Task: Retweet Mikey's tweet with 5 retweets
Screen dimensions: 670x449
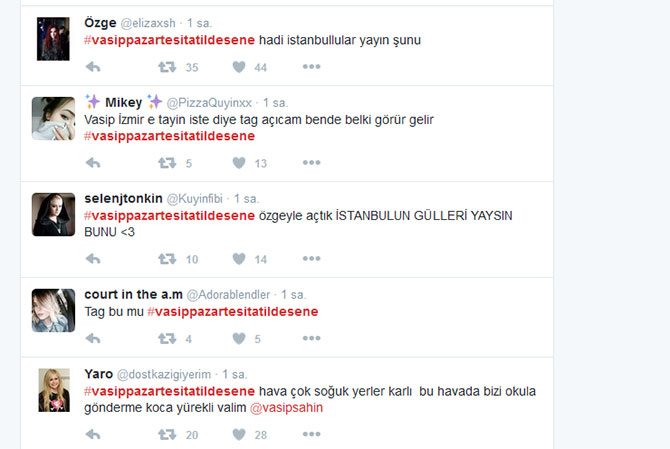Action: coord(167,163)
